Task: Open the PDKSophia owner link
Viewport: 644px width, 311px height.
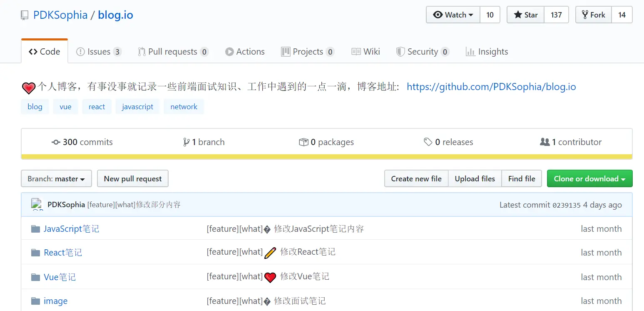Action: (60, 15)
